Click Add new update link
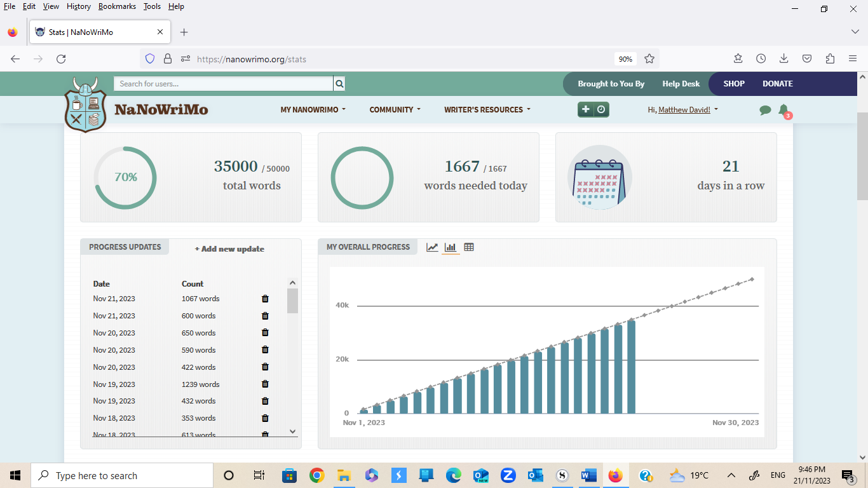This screenshot has height=488, width=868. click(229, 249)
